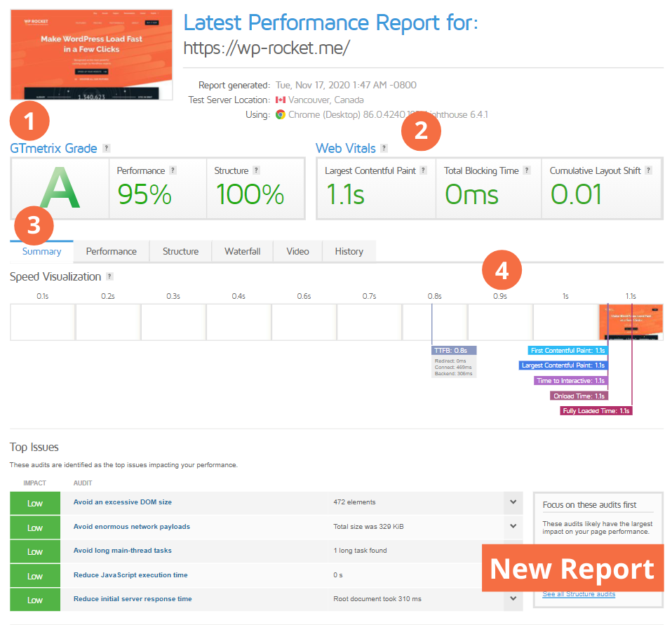Image resolution: width=672 pixels, height=625 pixels.
Task: Click the 95% performance score
Action: click(145, 194)
